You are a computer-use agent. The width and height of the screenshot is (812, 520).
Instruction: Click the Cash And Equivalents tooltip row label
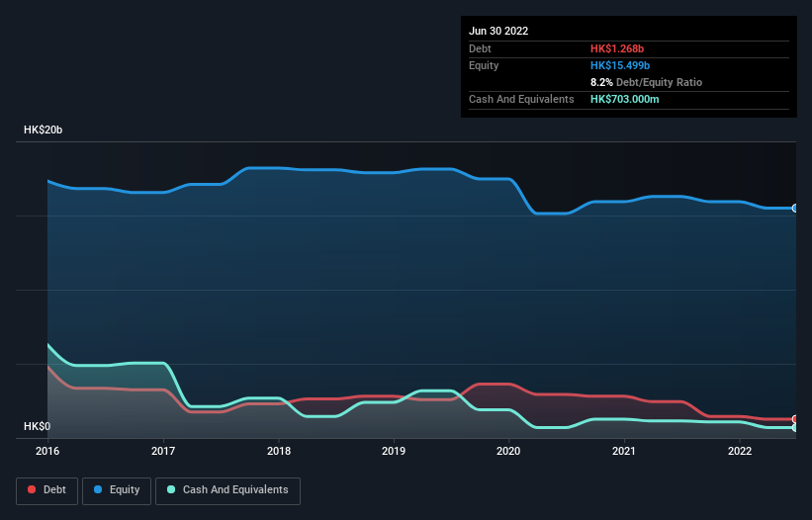pyautogui.click(x=521, y=99)
